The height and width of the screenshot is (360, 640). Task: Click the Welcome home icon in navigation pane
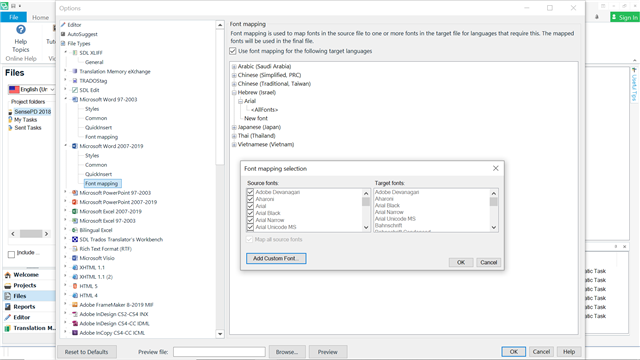coord(7,275)
